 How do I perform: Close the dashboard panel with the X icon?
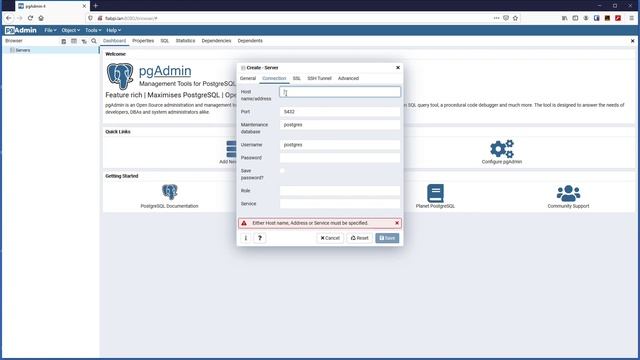(x=633, y=41)
